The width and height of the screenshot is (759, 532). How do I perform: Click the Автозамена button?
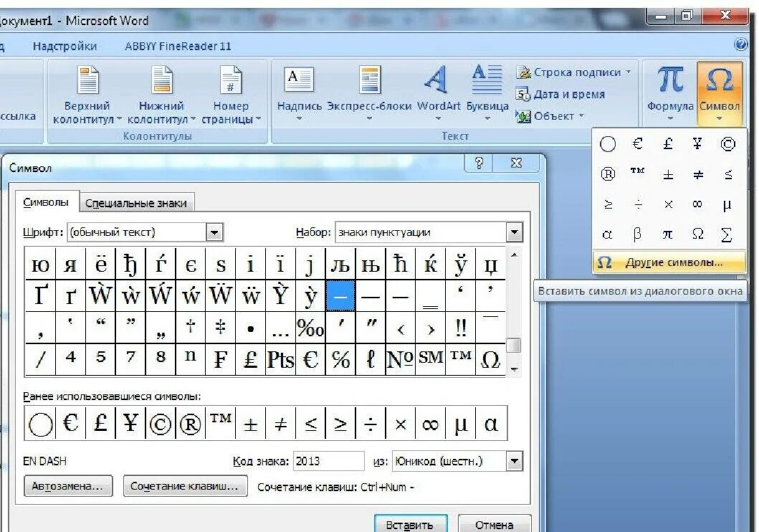(68, 486)
